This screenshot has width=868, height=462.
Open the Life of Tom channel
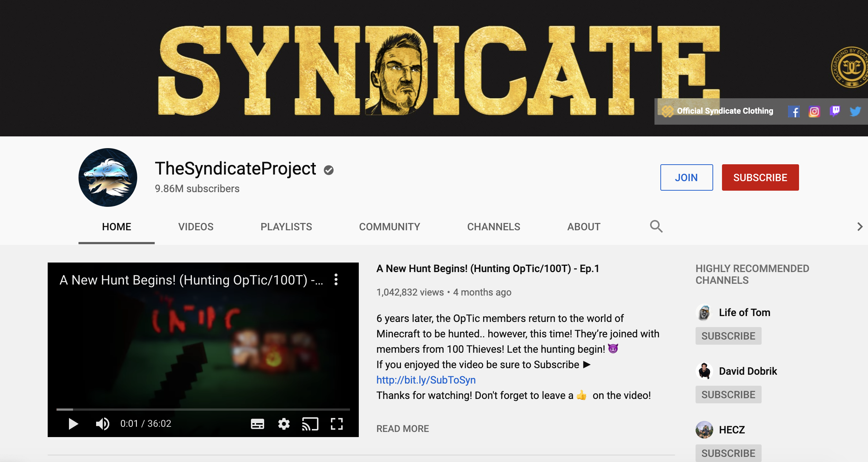click(x=744, y=312)
